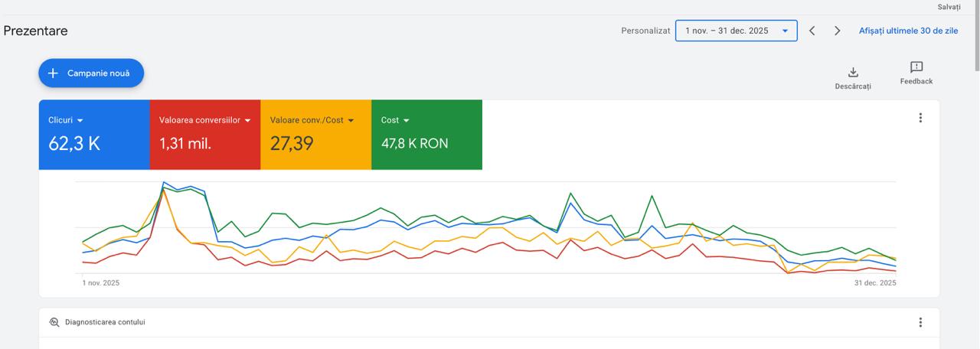Open the three-dot menu on the chart card
The image size is (980, 349).
point(920,118)
